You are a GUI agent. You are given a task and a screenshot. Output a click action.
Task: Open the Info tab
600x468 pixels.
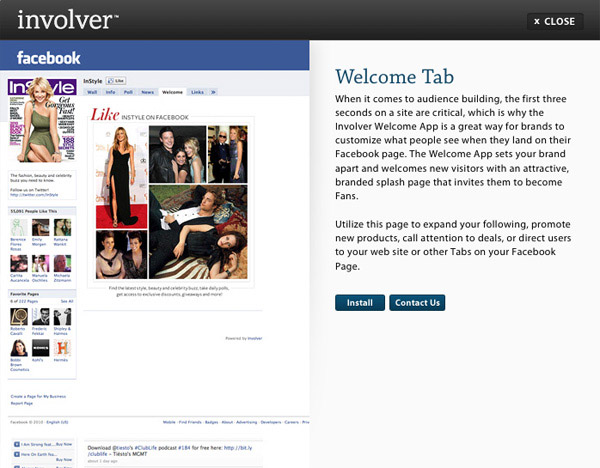click(111, 92)
